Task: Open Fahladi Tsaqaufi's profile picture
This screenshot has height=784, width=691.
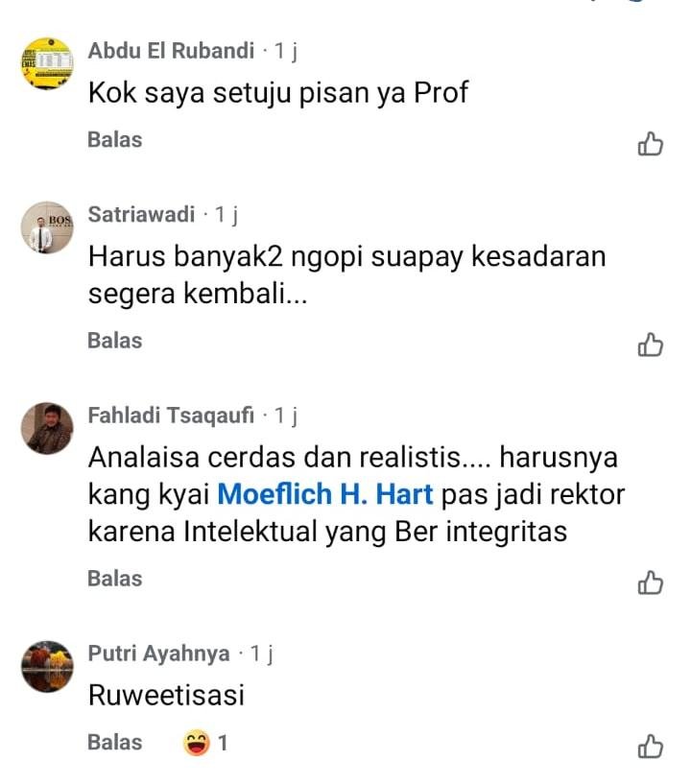Action: tap(47, 429)
